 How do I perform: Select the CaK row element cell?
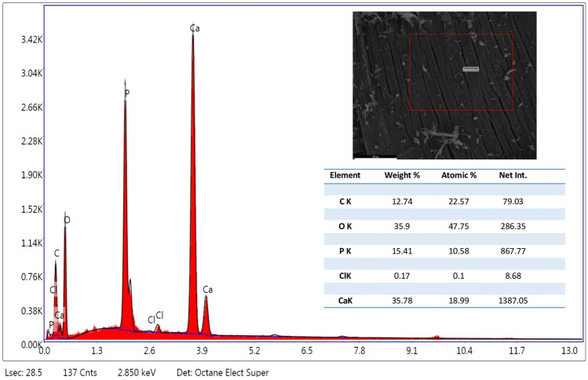345,301
